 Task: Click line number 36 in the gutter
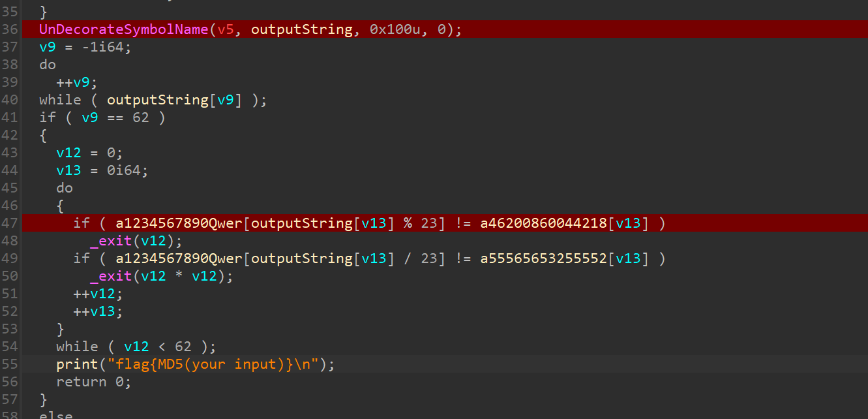(10, 29)
